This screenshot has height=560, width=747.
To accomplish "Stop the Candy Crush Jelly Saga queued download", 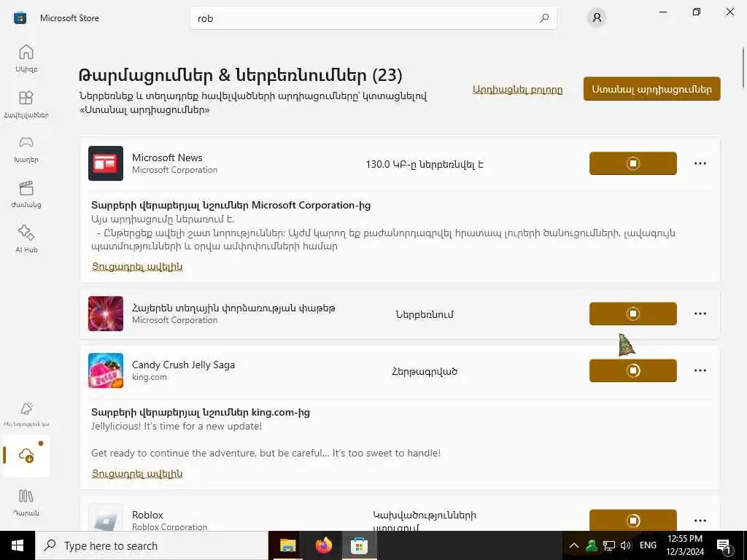I will pyautogui.click(x=632, y=370).
